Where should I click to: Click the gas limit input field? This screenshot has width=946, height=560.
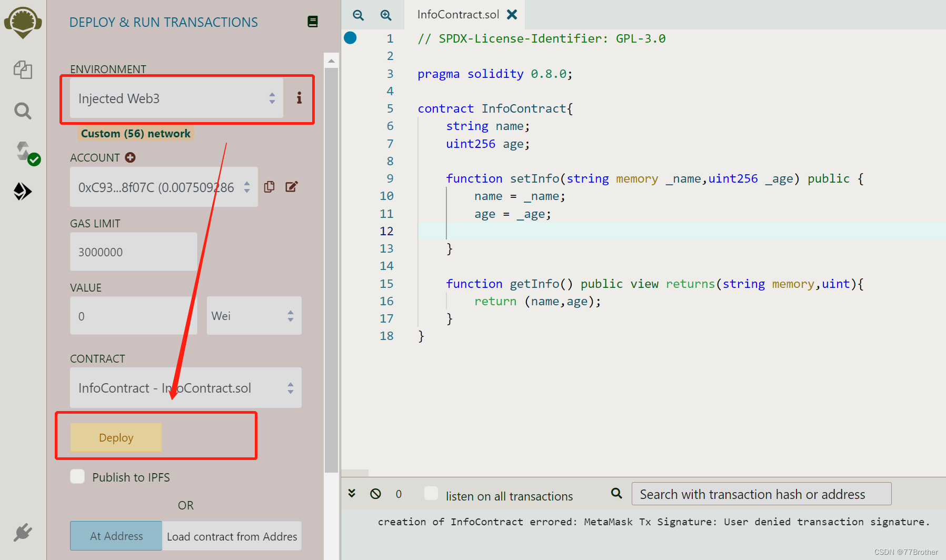134,252
